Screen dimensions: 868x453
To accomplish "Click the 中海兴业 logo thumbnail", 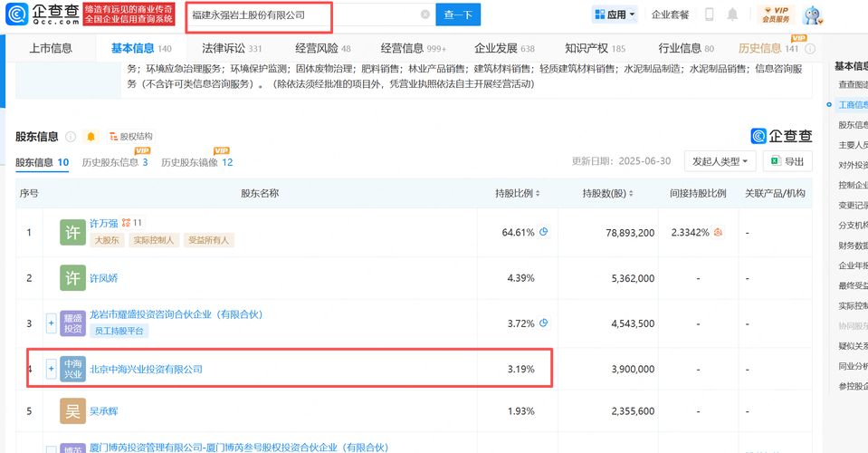I will coord(72,369).
